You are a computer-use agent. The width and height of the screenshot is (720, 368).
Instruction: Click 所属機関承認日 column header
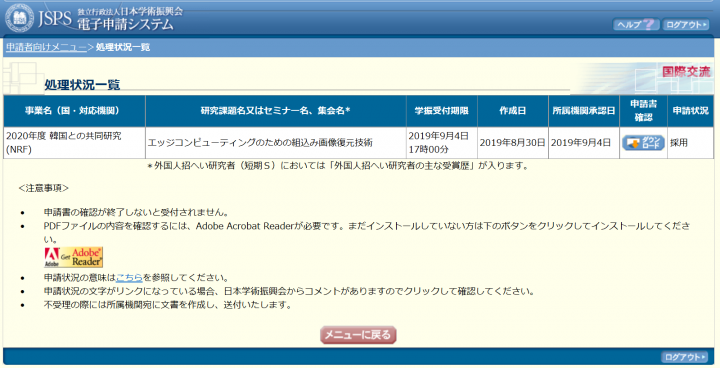[584, 111]
